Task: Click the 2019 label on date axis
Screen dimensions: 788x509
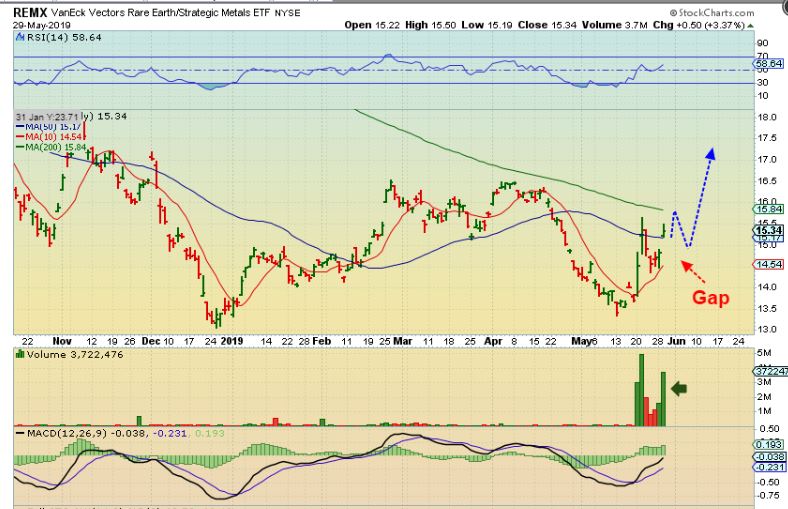Action: pyautogui.click(x=232, y=341)
